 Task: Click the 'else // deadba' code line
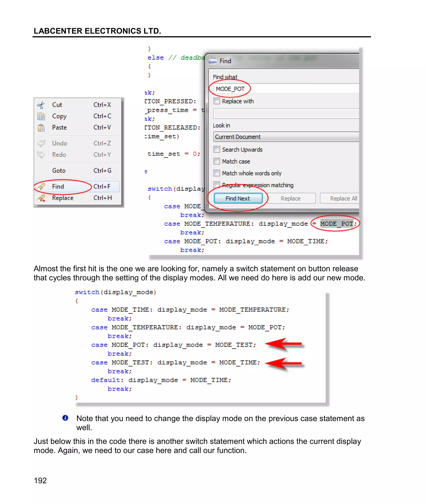coord(176,58)
